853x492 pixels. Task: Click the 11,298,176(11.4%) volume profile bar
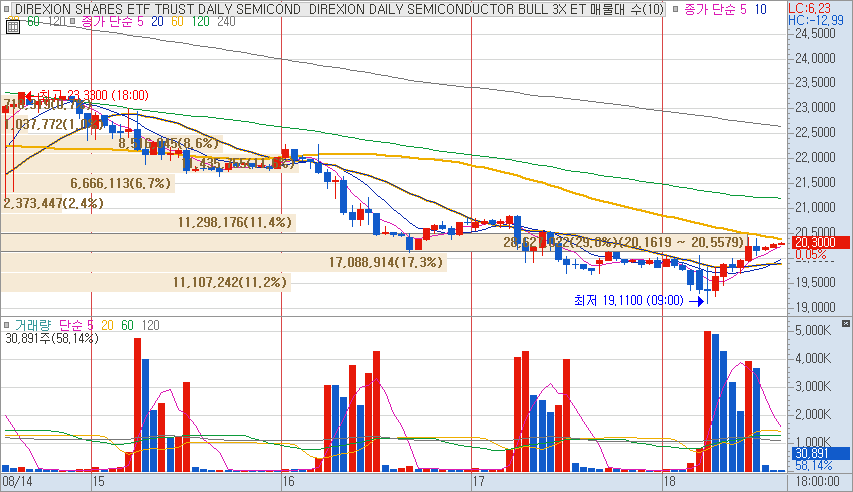tap(148, 222)
